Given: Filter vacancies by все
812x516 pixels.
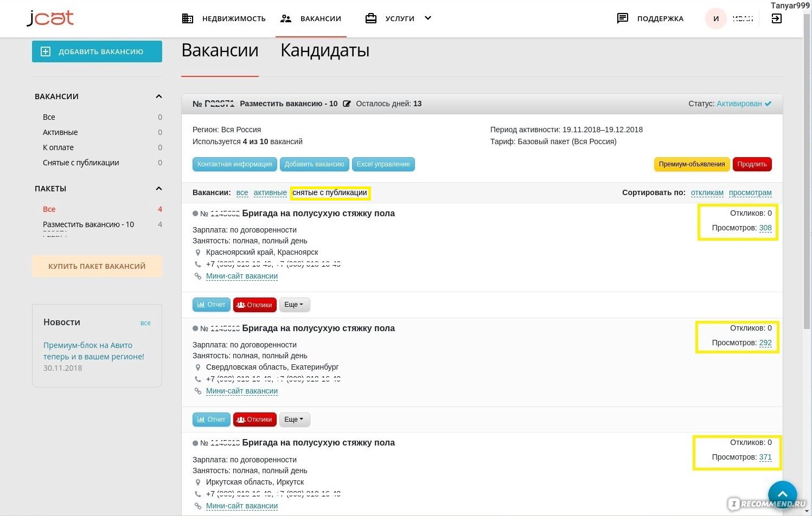Looking at the screenshot, I should tap(242, 192).
